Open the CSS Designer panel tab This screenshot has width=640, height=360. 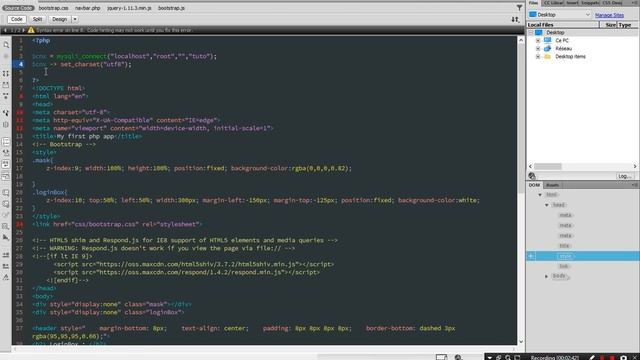tap(612, 3)
